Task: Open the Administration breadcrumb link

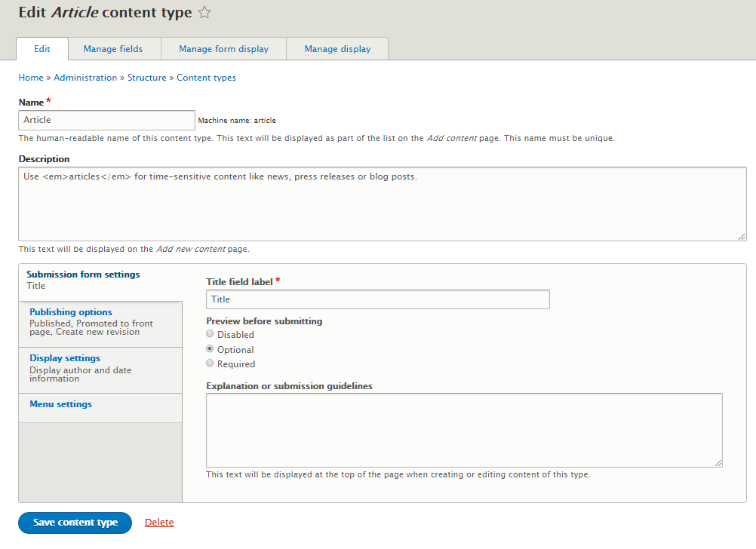Action: 85,78
